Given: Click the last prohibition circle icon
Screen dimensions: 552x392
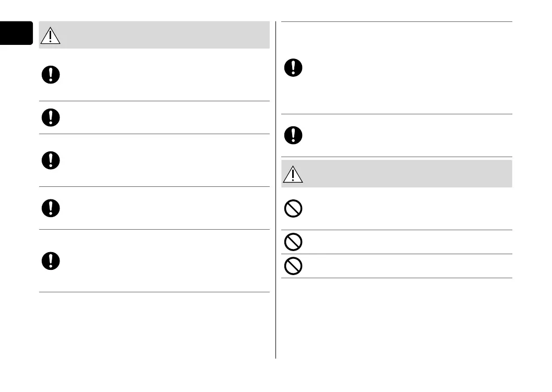Looking at the screenshot, I should coord(293,266).
